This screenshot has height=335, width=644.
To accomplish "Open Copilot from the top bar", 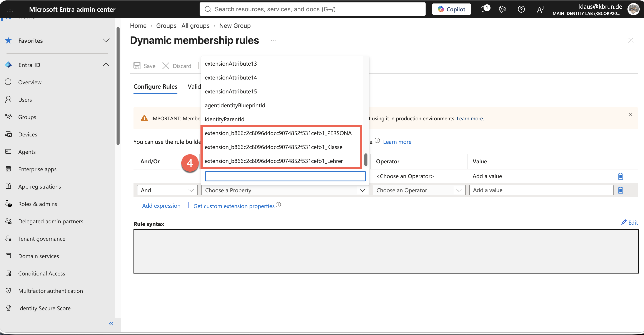I will coord(451,9).
